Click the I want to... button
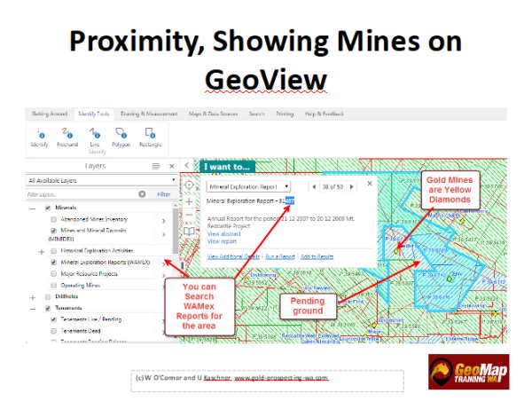Image resolution: width=532 pixels, height=401 pixels. pyautogui.click(x=227, y=167)
